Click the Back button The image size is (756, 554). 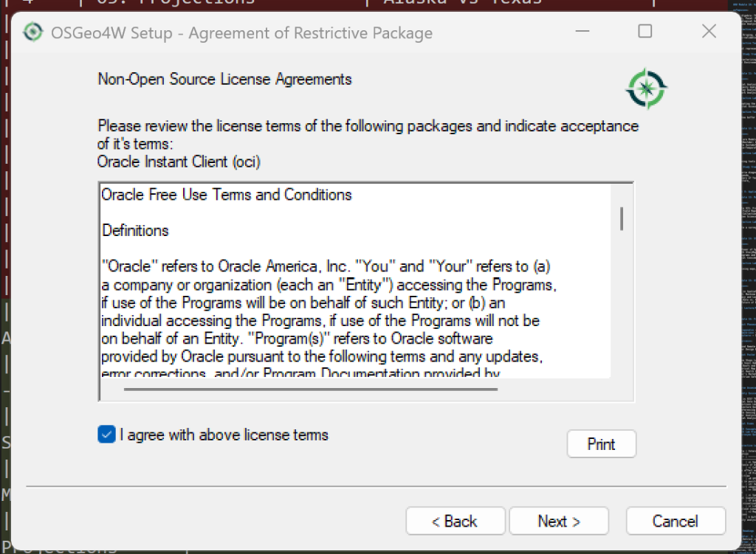tap(455, 521)
